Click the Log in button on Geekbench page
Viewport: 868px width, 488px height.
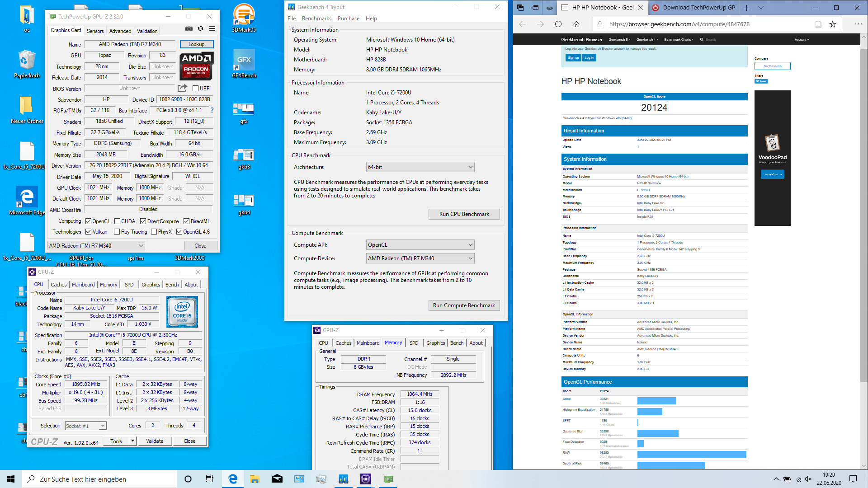tap(589, 58)
